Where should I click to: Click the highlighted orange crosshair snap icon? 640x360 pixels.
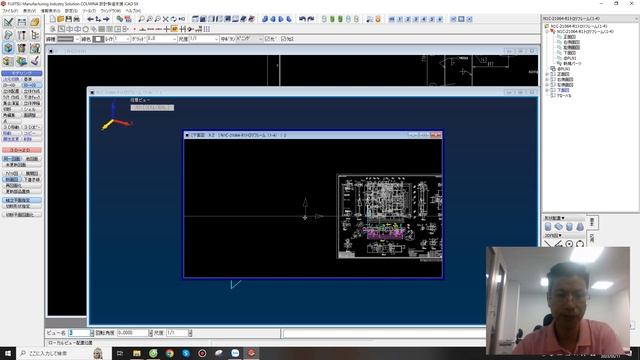pos(175,29)
